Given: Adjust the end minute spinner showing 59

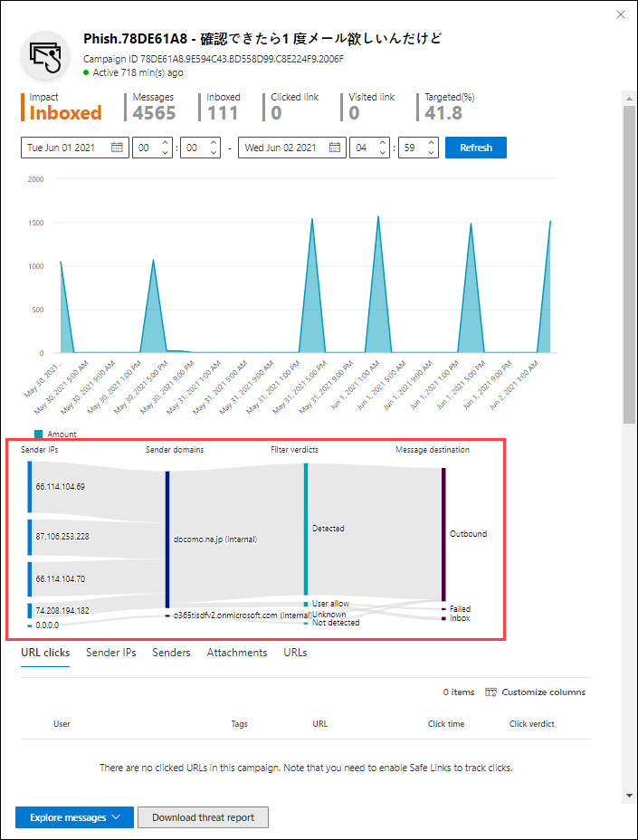Looking at the screenshot, I should (430, 148).
